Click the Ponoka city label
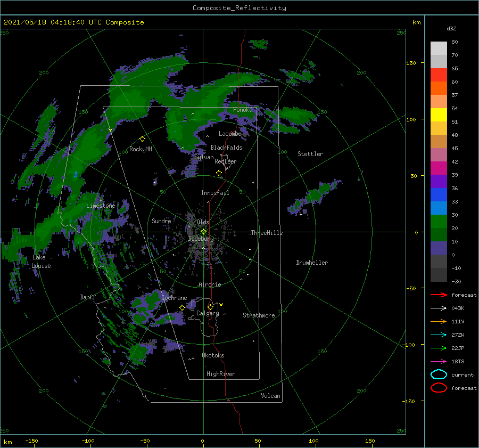The width and height of the screenshot is (479, 448). pos(243,110)
